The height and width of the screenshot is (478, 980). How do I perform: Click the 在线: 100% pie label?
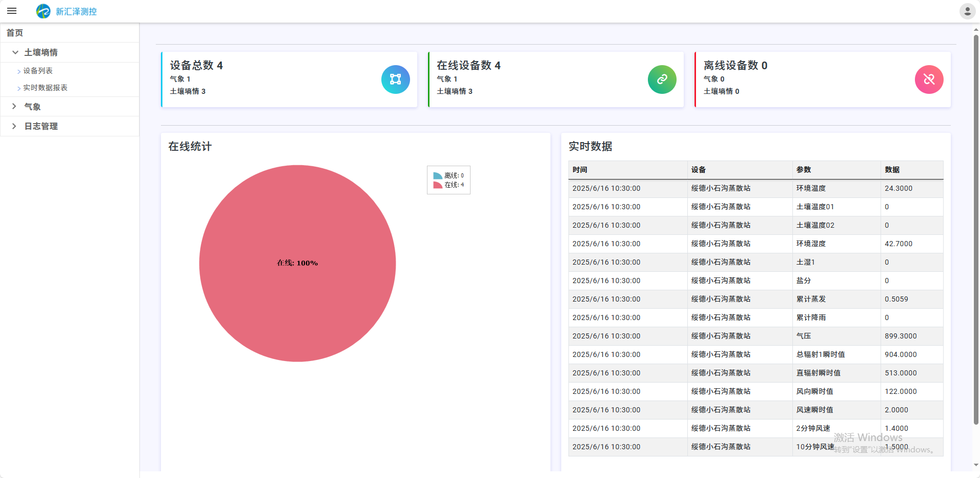[x=297, y=263]
